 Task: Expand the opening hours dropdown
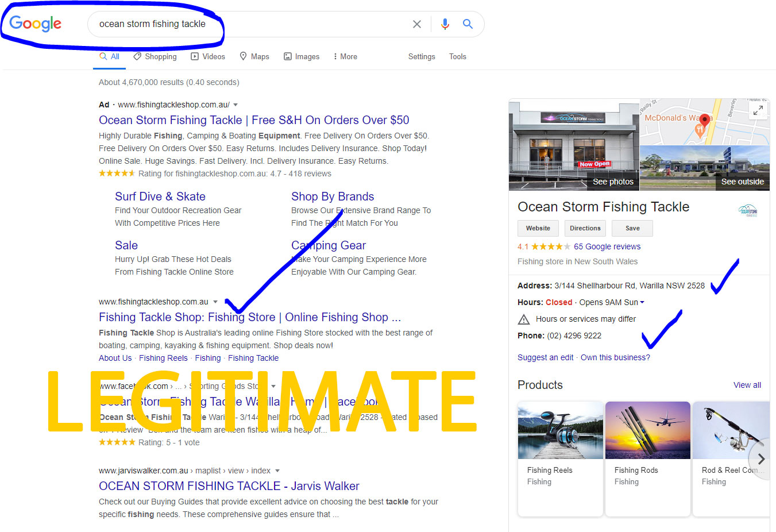click(642, 302)
